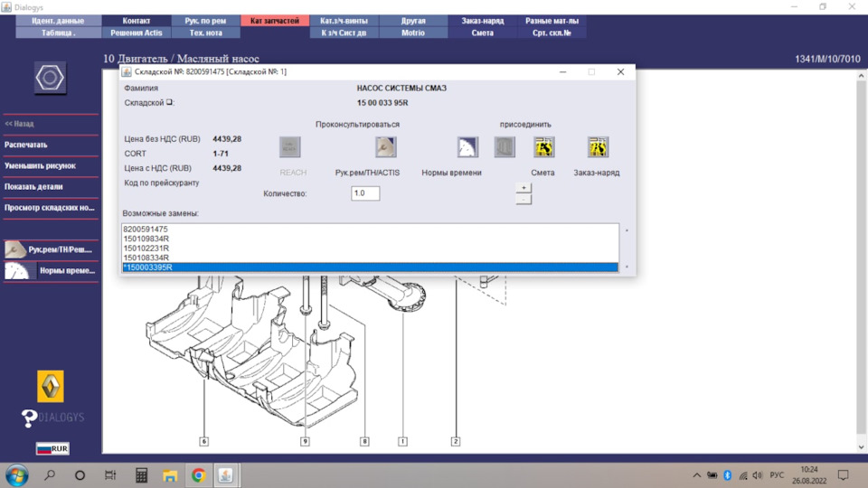Expand hidden tray icons chevron
Image resolution: width=868 pixels, height=488 pixels.
coord(696,475)
